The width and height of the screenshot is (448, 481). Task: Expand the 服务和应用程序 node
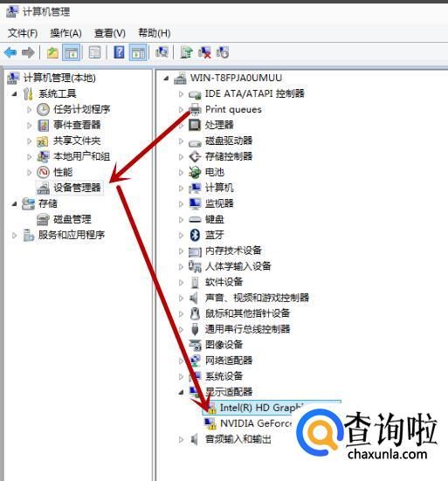[14, 236]
